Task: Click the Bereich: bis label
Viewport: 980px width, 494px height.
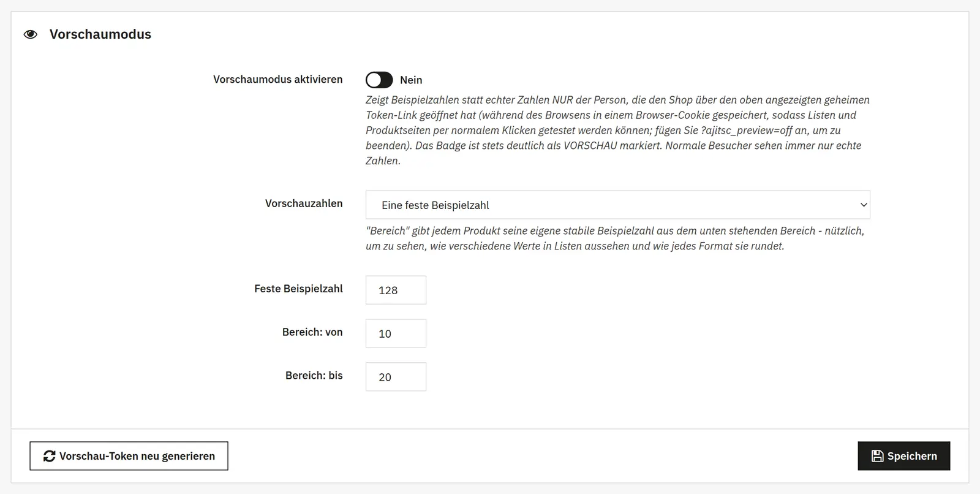Action: [314, 376]
